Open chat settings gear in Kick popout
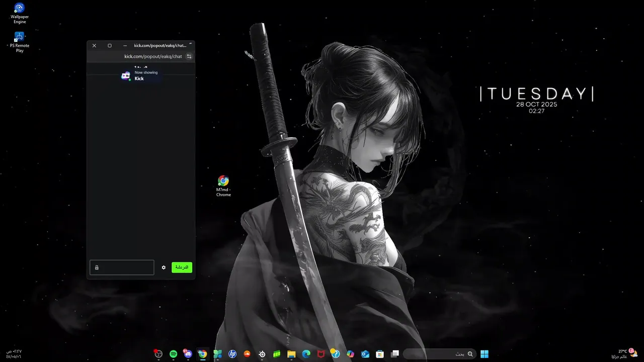The image size is (644, 362). click(x=164, y=267)
